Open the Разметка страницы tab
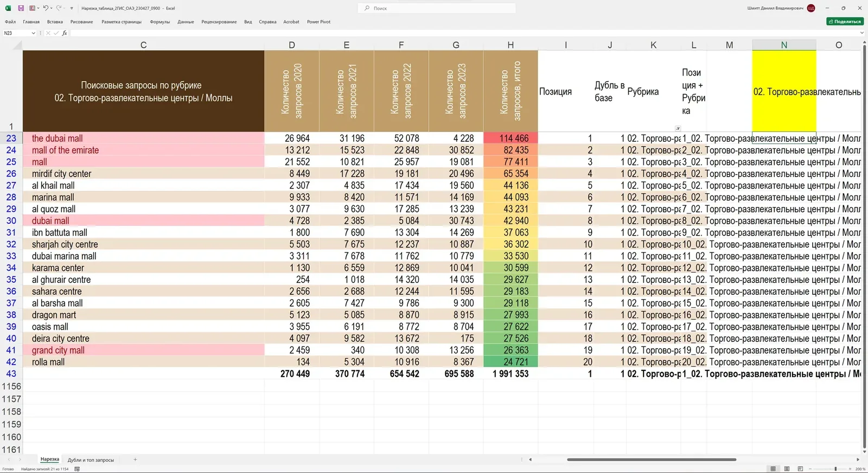 122,22
